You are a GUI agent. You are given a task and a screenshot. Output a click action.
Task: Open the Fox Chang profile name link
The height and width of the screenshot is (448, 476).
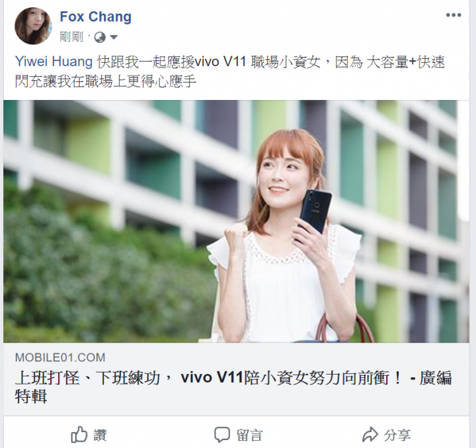tap(96, 17)
